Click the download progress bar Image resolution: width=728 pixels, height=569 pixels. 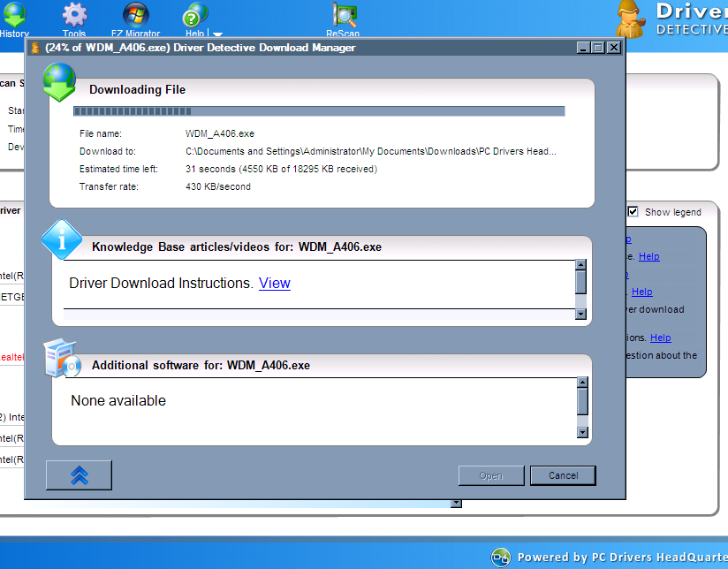pyautogui.click(x=319, y=111)
